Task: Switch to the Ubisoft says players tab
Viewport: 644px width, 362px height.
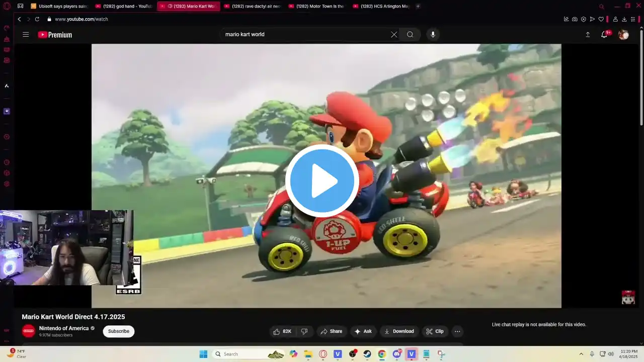Action: point(59,6)
